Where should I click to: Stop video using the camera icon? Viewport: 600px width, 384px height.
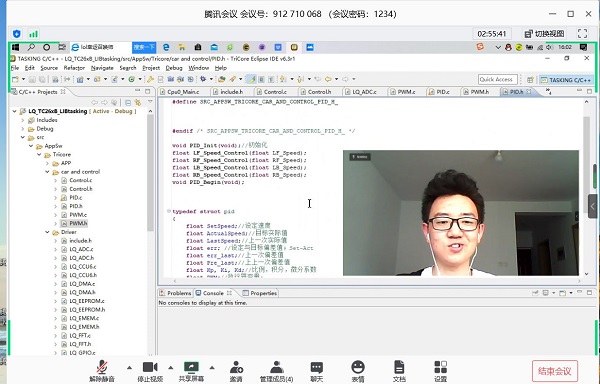[x=150, y=371]
